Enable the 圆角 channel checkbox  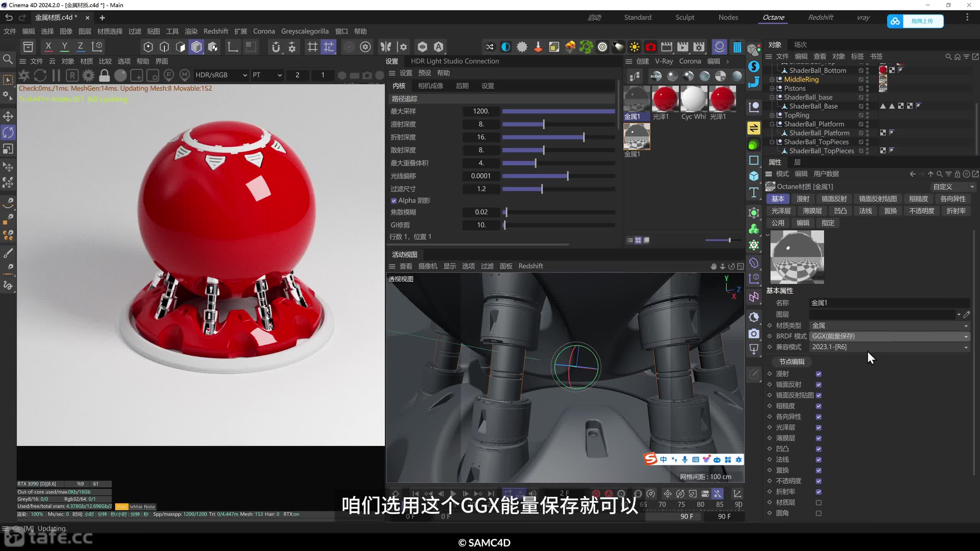(x=818, y=513)
